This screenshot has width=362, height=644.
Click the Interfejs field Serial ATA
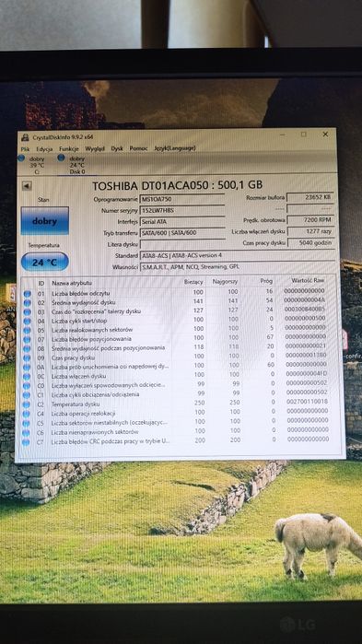(181, 221)
